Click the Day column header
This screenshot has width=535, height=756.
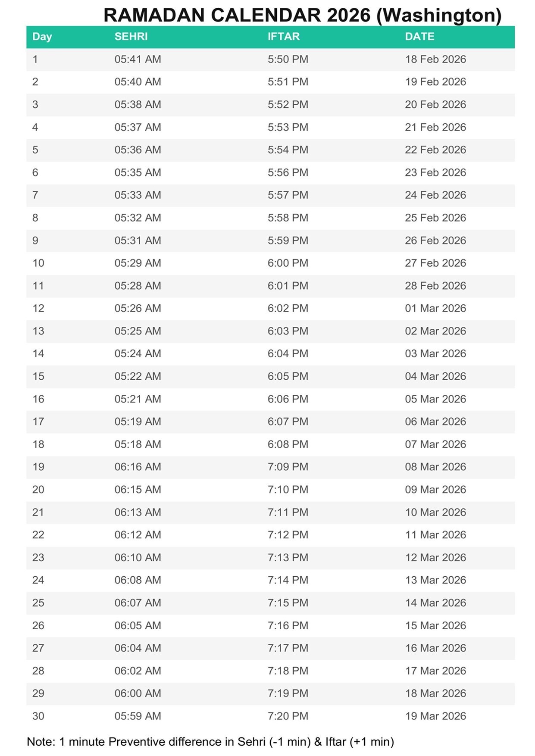[x=42, y=37]
